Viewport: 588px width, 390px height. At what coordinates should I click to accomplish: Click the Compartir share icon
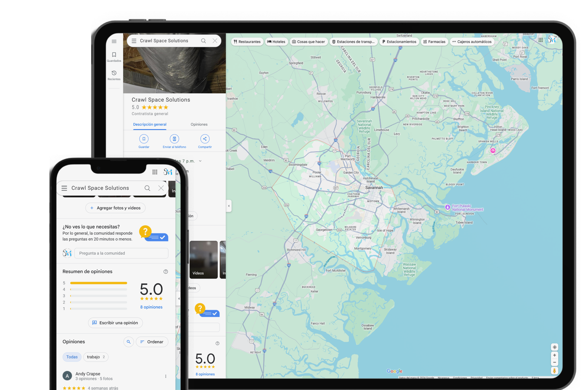[x=205, y=139]
